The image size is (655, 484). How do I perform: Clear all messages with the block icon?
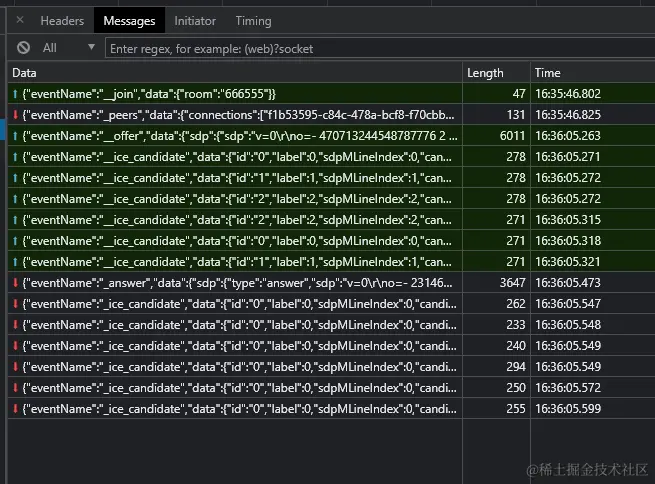click(23, 48)
